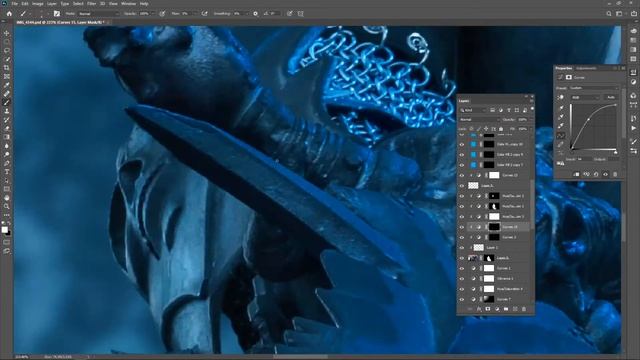
Task: Select the Rectangular Marquee tool
Action: (x=7, y=42)
